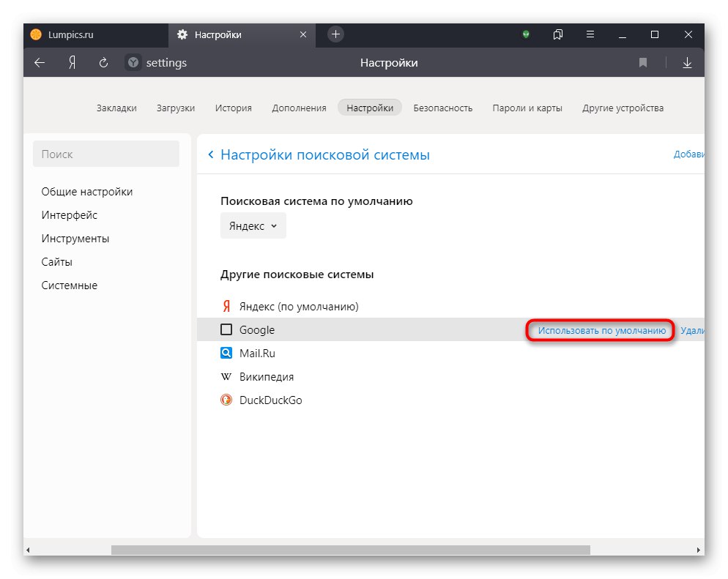Open the default search engine dropdown Яндекс

[253, 225]
